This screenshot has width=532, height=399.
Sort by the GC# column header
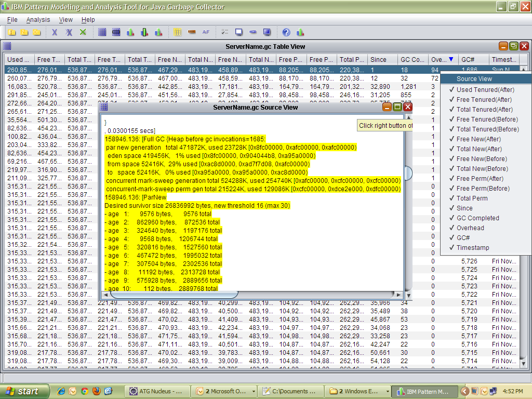[x=473, y=59]
